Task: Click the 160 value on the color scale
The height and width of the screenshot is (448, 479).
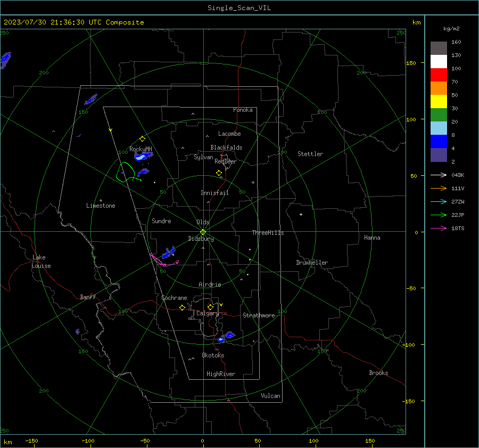Action: click(x=456, y=42)
